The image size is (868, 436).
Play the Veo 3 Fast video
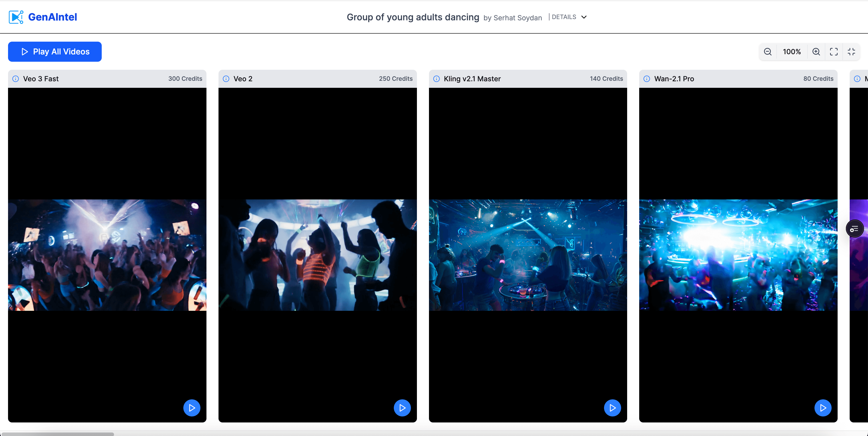pos(192,408)
